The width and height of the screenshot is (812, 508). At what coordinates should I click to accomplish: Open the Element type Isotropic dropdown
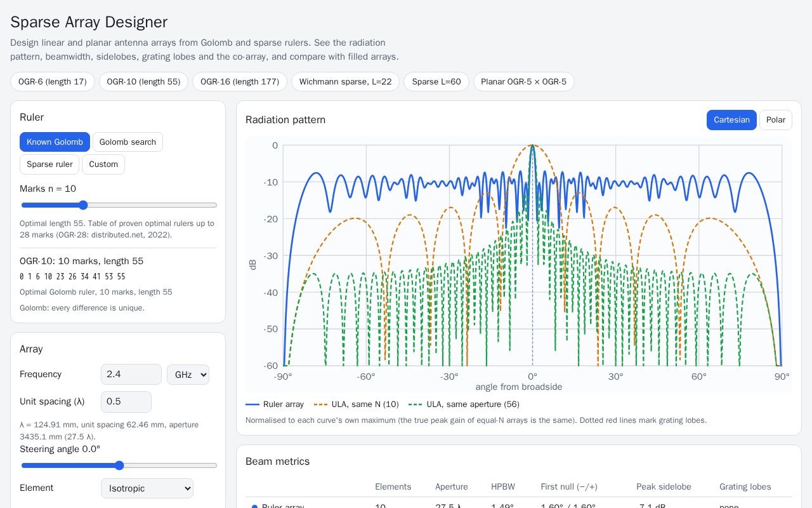[147, 488]
